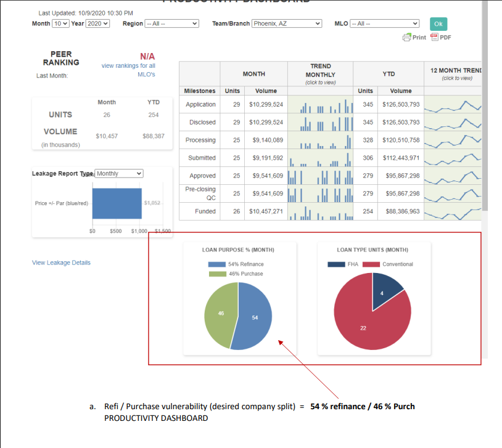Open Pre-closing QC 12 month trend sparkline

(453, 193)
